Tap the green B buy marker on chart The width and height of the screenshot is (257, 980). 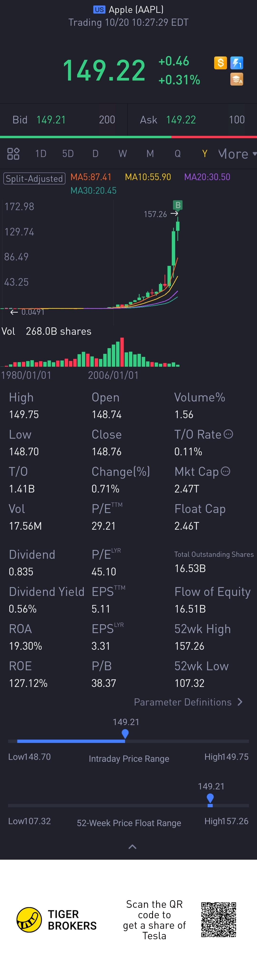178,205
